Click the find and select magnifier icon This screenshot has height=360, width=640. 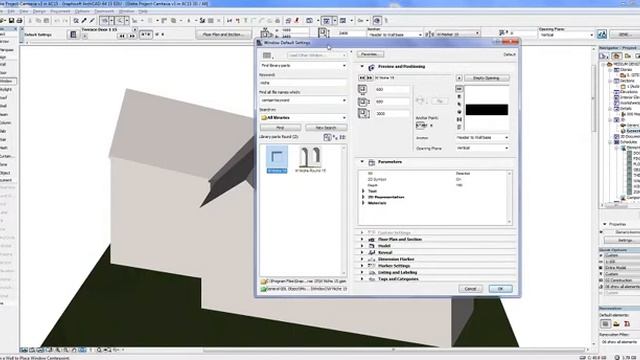pyautogui.click(x=76, y=20)
